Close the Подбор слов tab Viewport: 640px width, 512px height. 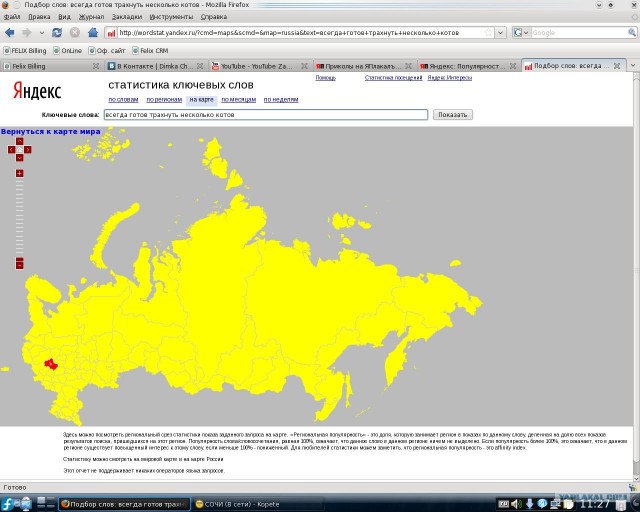617,66
